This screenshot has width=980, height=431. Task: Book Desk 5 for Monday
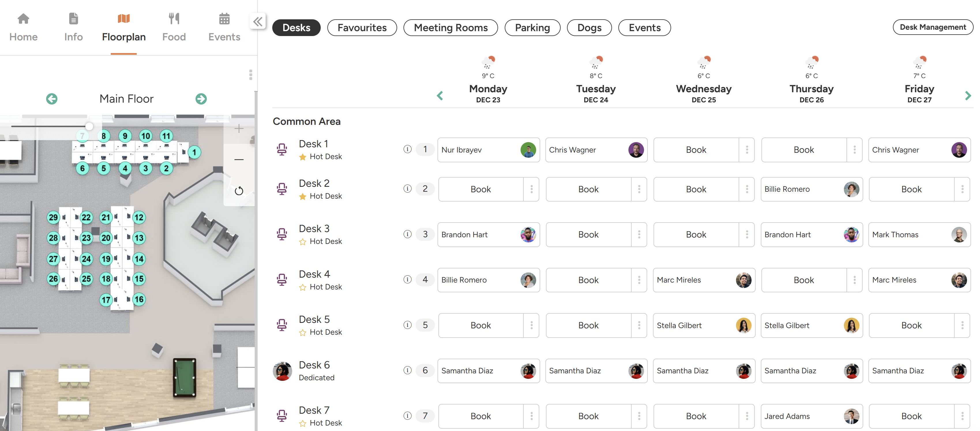click(480, 325)
